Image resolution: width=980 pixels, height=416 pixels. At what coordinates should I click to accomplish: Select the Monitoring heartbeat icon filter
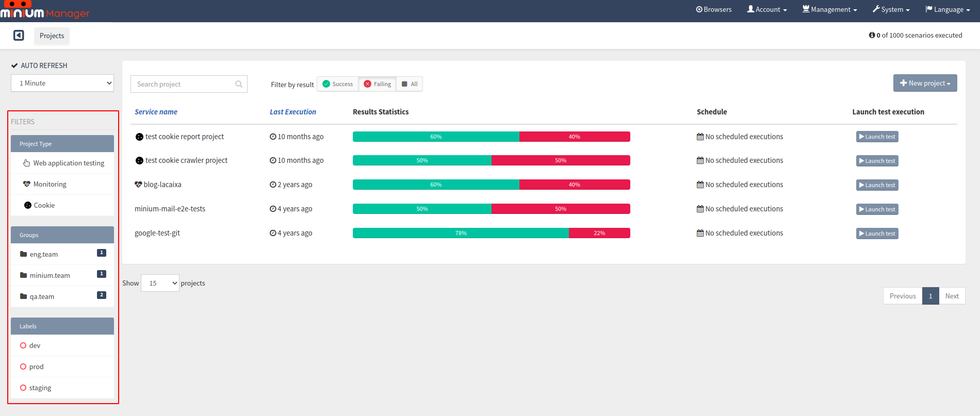pos(27,184)
